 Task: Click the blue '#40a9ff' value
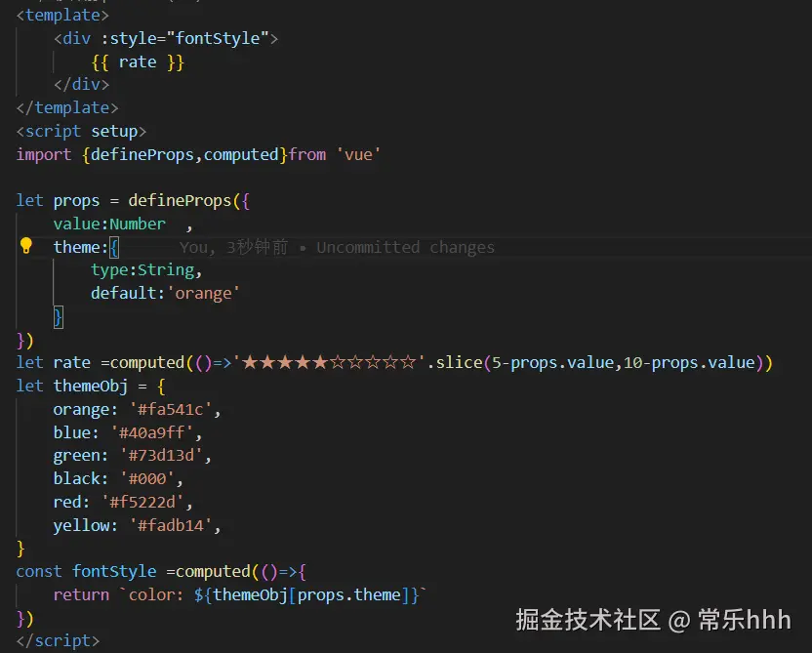tap(151, 433)
